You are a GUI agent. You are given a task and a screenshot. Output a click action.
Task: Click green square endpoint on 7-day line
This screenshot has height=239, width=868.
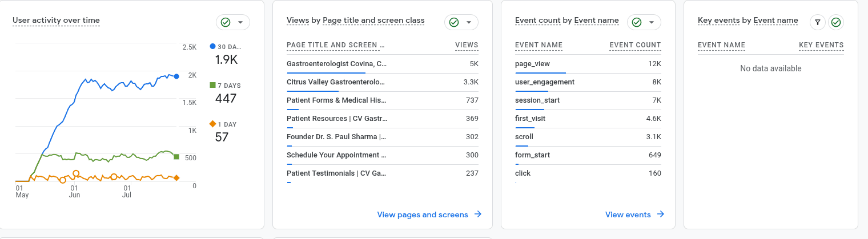click(176, 157)
